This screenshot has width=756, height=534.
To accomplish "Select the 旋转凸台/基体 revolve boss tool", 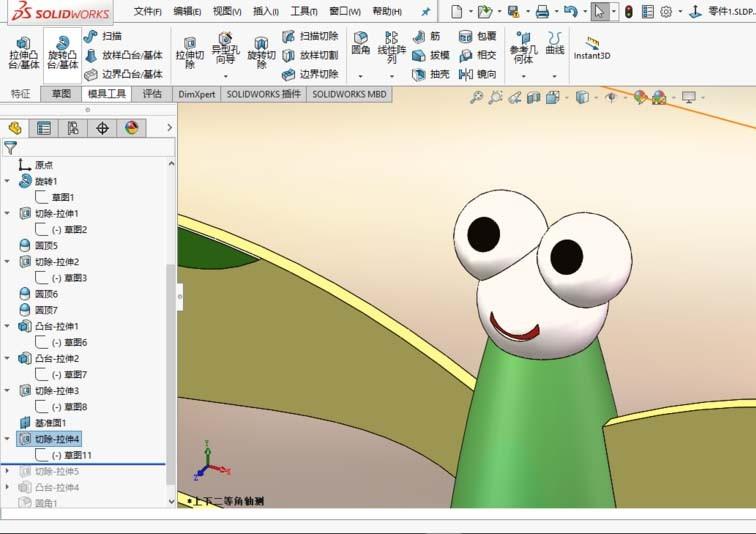I will click(x=63, y=53).
